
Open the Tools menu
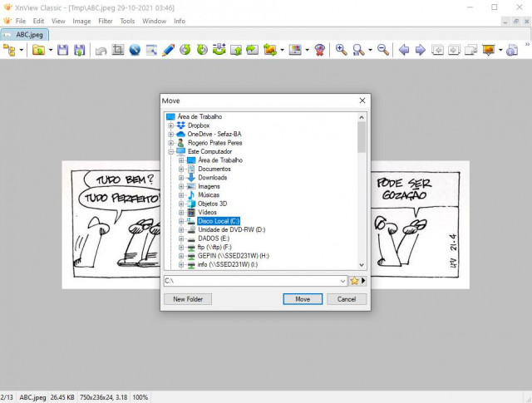tap(127, 21)
